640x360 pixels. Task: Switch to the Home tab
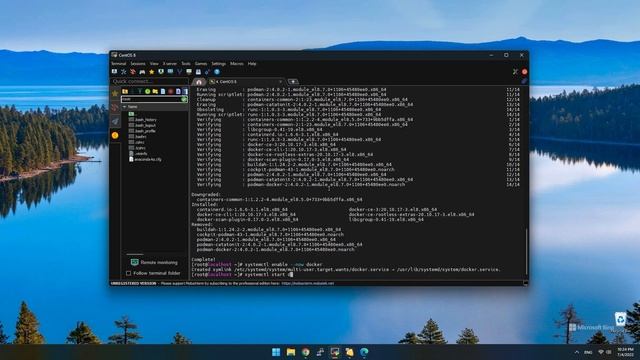pos(199,82)
